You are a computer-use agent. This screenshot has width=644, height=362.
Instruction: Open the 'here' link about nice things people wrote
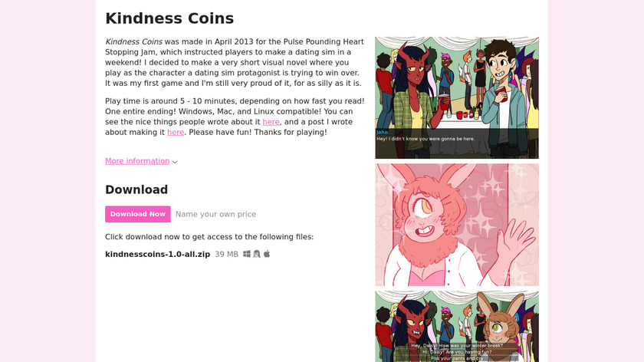tap(271, 122)
